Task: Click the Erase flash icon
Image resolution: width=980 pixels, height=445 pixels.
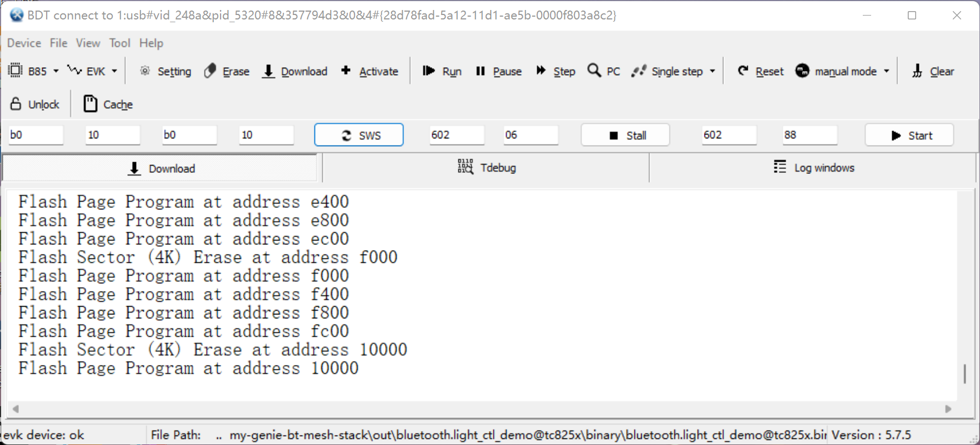Action: coord(211,71)
